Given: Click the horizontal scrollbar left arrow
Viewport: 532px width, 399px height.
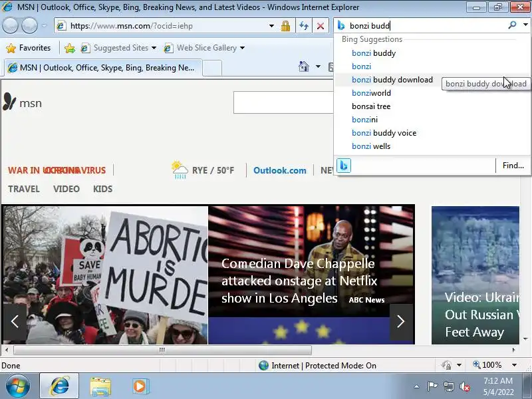Looking at the screenshot, I should point(7,350).
